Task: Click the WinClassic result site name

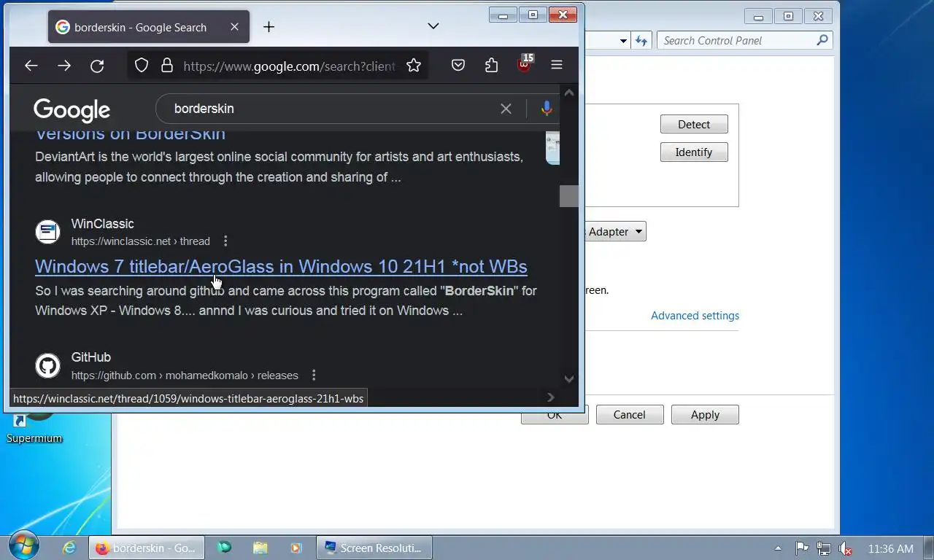Action: (102, 224)
